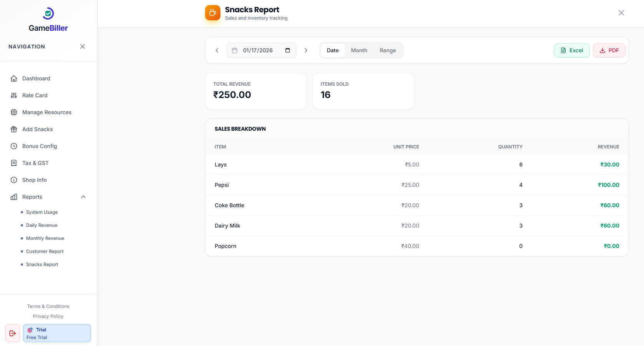Click Pepsi unit price ₹25.00

pyautogui.click(x=411, y=185)
